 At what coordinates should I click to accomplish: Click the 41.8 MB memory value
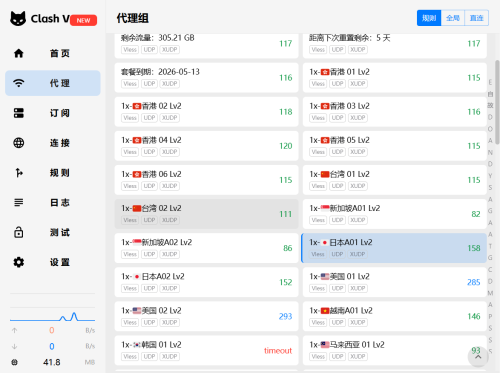click(52, 362)
